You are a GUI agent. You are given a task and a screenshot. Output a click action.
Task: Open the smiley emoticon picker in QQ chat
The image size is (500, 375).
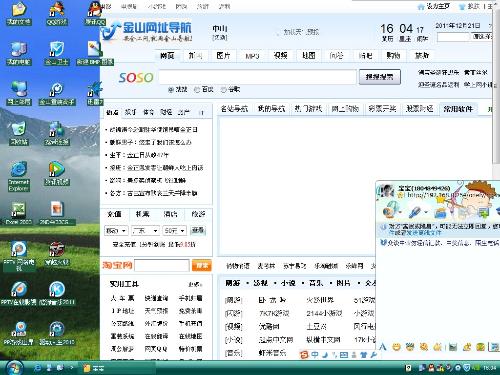(396, 347)
